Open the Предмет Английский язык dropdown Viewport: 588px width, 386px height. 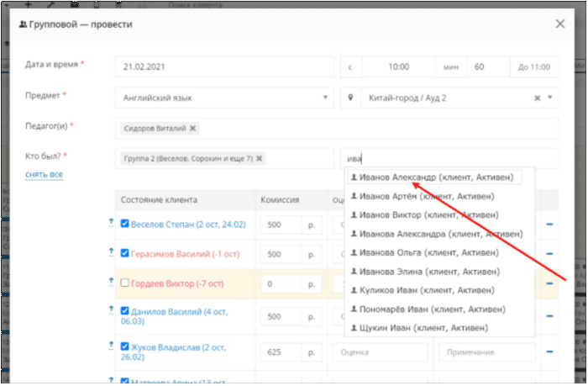[x=224, y=98]
